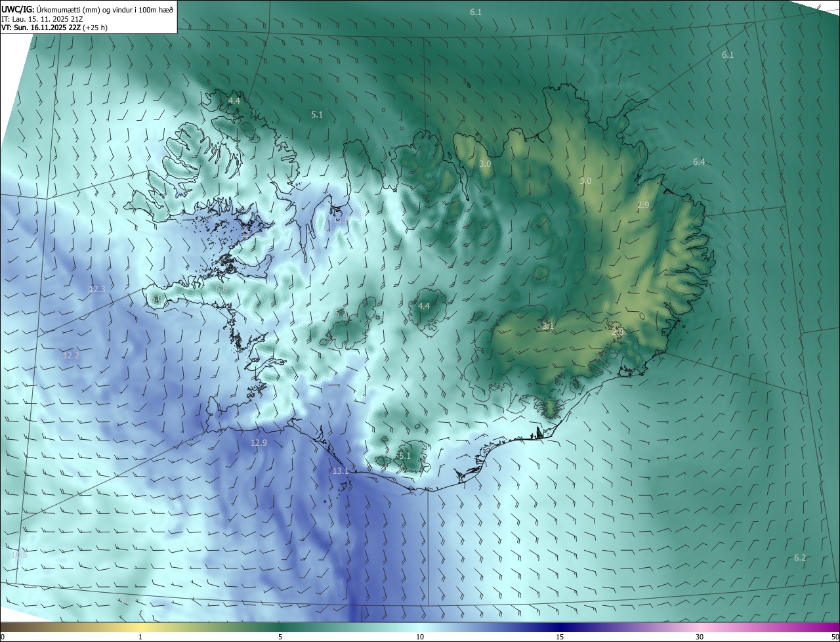
Task: Click the 6.2 value label
Action: [x=800, y=557]
